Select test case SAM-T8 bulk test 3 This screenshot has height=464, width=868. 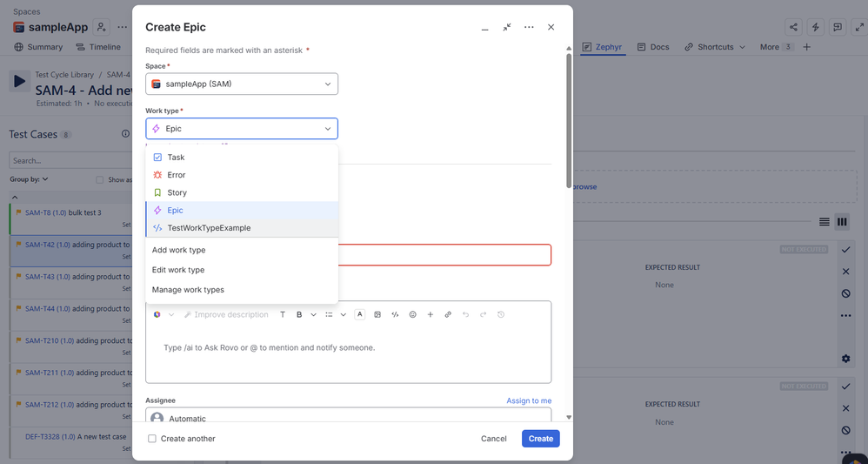[70, 219]
